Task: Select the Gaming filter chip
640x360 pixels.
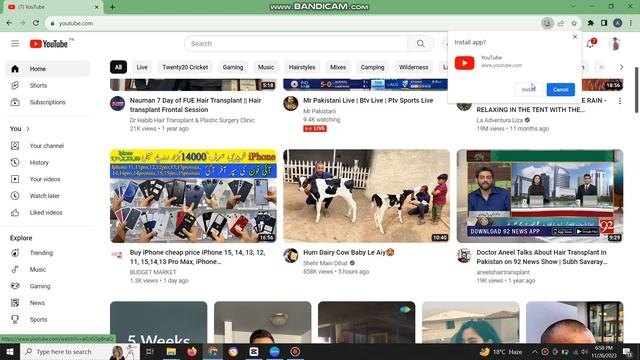Action: pyautogui.click(x=233, y=67)
